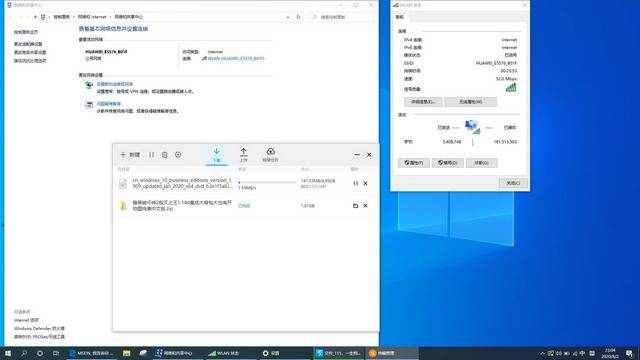Expand the address bar history dropdown

click(288, 17)
